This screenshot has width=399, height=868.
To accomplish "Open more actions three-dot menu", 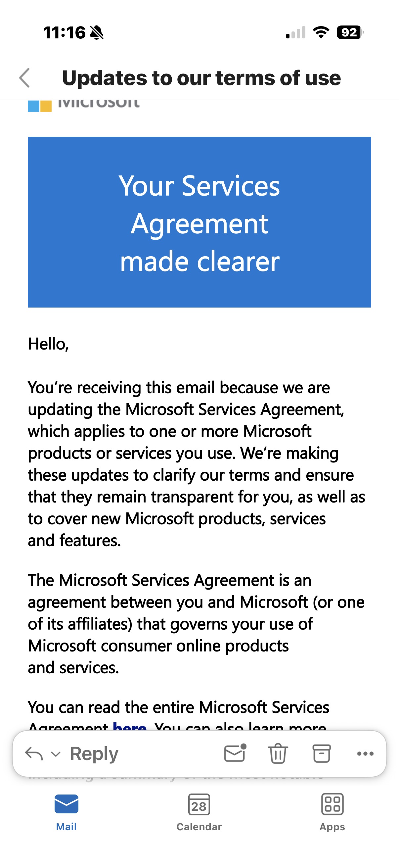I will [x=365, y=754].
